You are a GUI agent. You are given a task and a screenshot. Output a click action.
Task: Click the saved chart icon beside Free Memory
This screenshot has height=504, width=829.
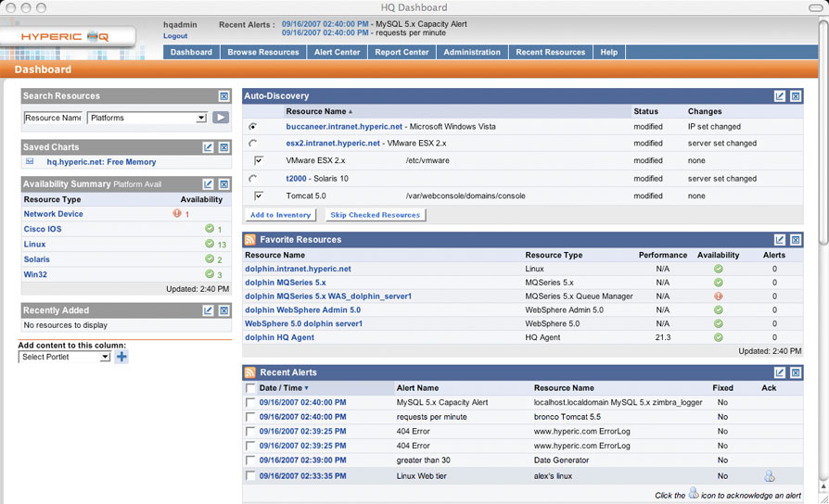(x=30, y=161)
